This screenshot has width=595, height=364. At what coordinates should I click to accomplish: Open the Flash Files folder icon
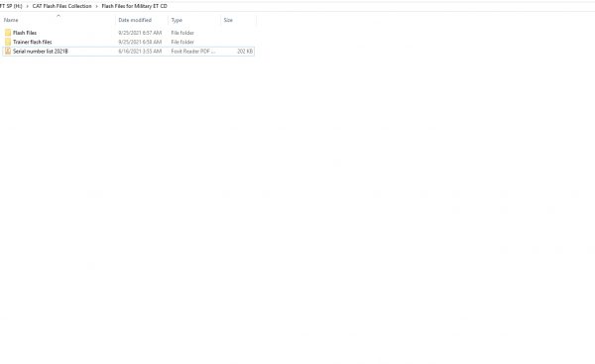coord(8,33)
